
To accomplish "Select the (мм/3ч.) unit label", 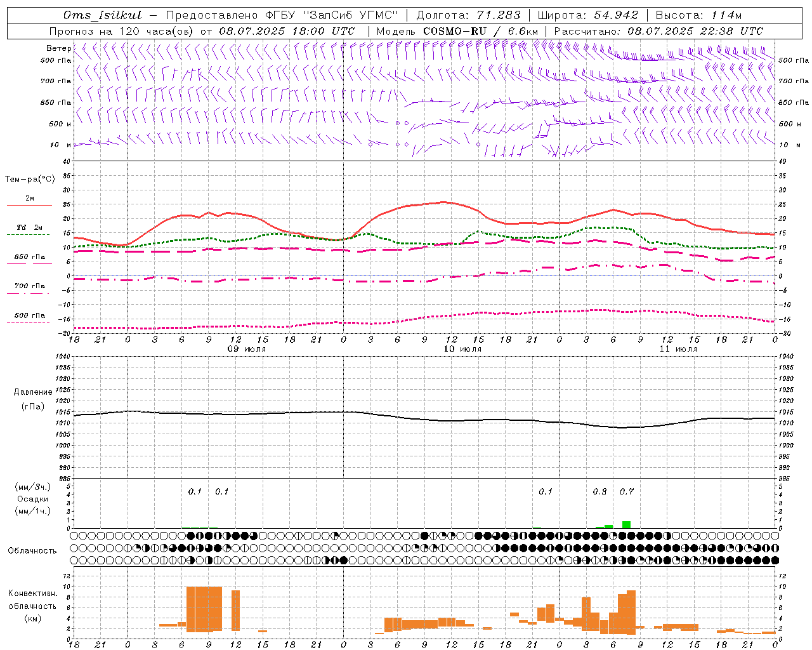I will (32, 487).
